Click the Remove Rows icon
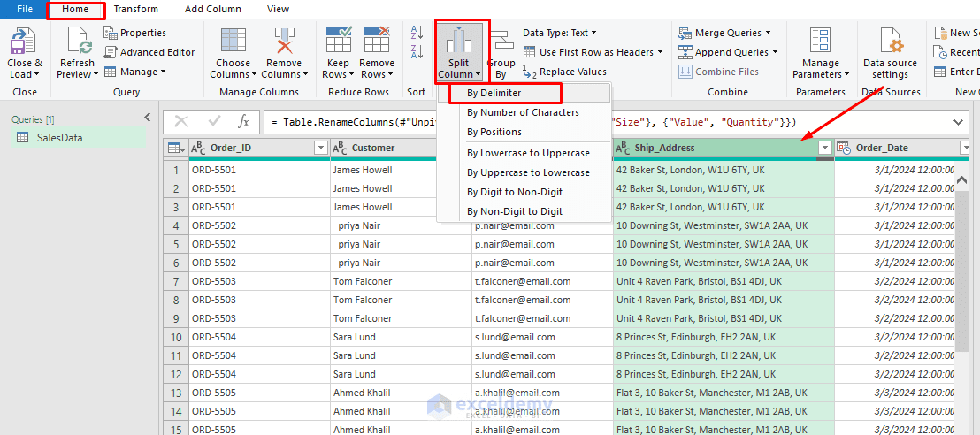The image size is (980, 435). [377, 40]
